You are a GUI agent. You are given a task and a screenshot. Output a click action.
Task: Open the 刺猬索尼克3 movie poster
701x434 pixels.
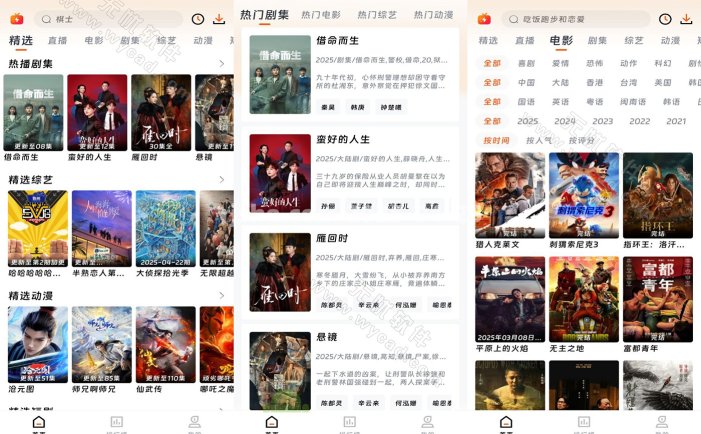pos(584,195)
